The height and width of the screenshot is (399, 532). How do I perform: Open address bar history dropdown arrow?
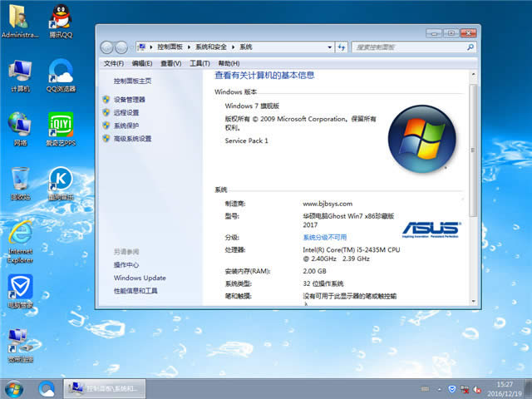coord(329,47)
